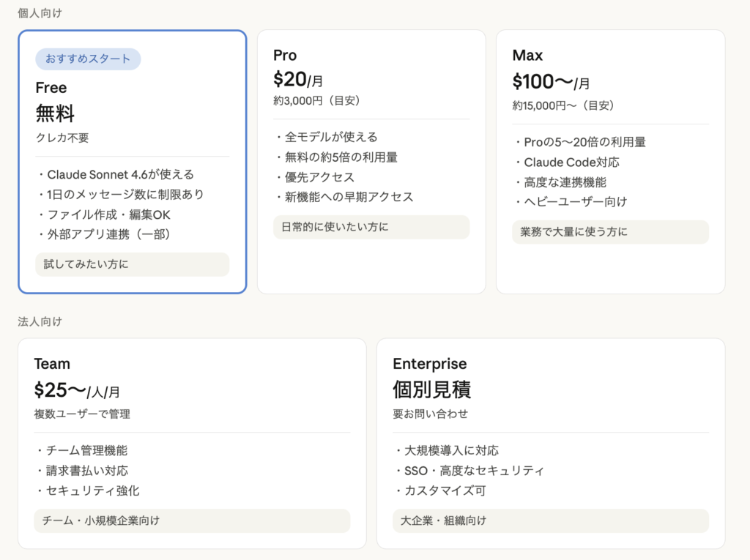This screenshot has height=560, width=750.
Task: Select the Team plan heading
Action: coord(52,364)
